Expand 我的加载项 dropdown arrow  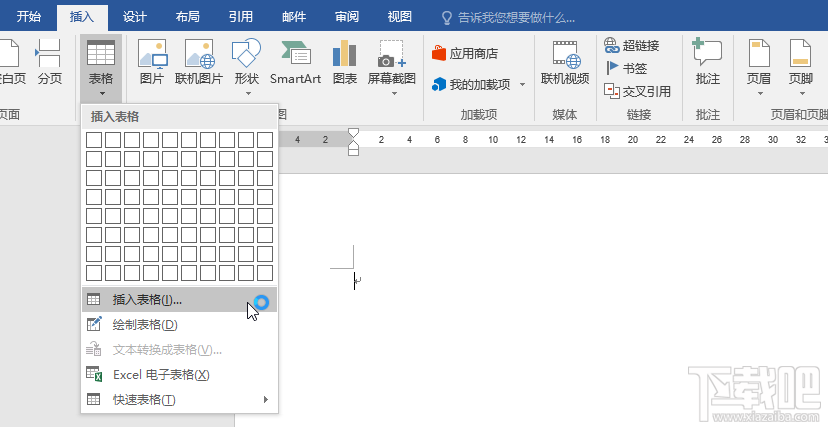coord(522,84)
